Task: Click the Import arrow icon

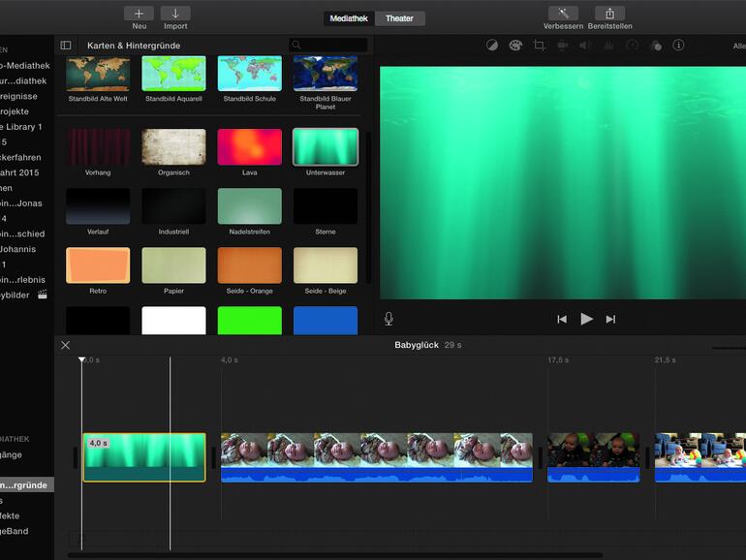Action: (x=175, y=14)
